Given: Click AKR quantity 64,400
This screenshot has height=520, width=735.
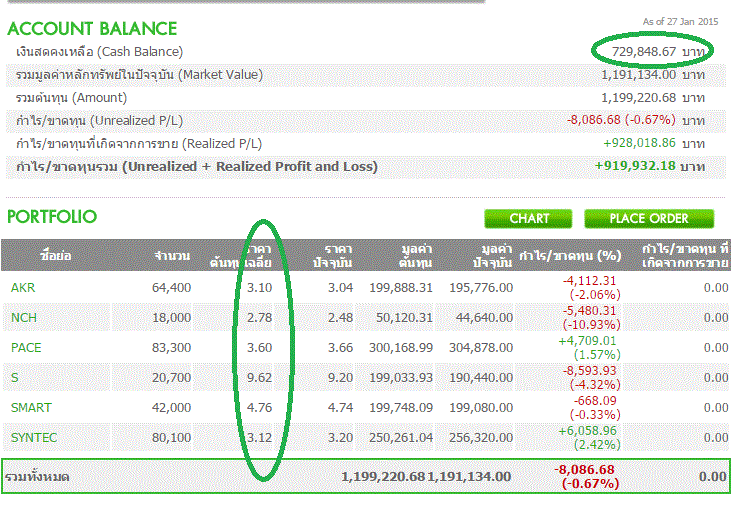Looking at the screenshot, I should point(171,287).
